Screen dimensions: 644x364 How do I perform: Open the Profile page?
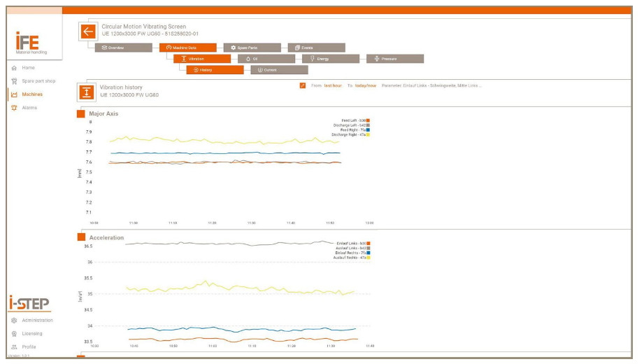29,347
